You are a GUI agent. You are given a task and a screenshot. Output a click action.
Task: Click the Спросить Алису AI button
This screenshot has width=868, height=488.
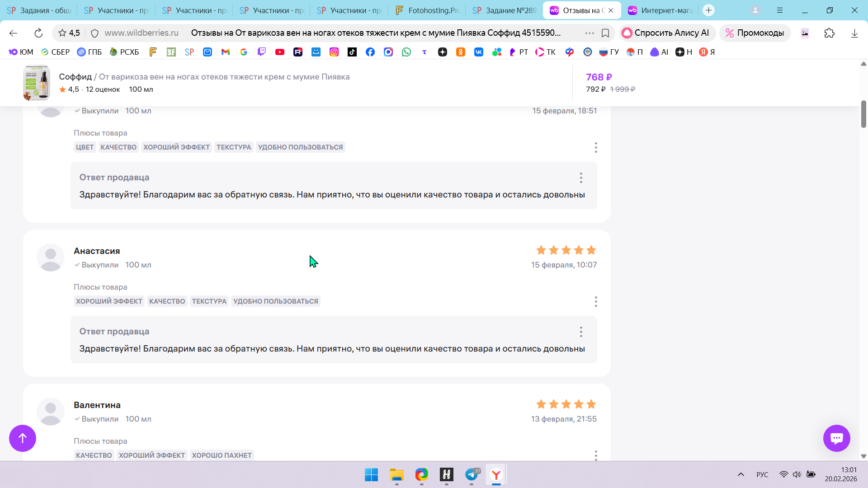(666, 33)
